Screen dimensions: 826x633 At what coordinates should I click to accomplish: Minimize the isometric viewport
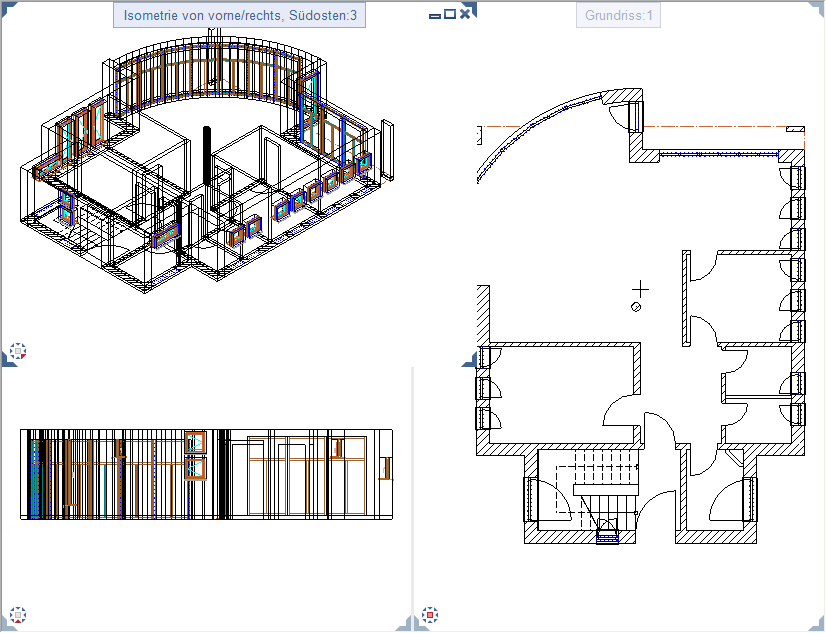tap(435, 16)
